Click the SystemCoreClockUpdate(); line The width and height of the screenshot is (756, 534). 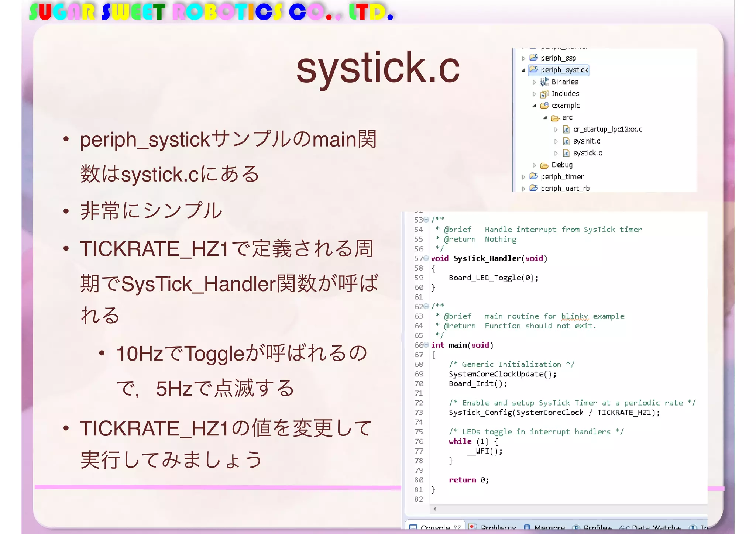pos(502,374)
